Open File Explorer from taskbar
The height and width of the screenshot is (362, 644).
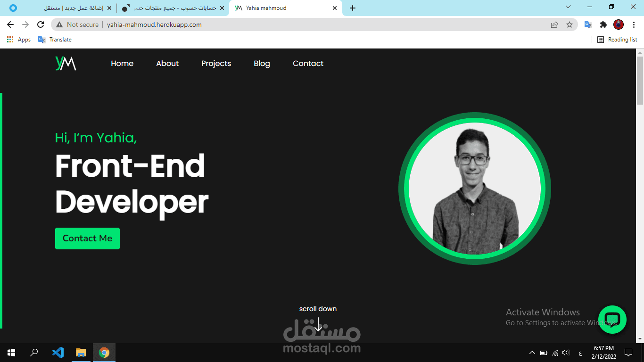pyautogui.click(x=81, y=353)
